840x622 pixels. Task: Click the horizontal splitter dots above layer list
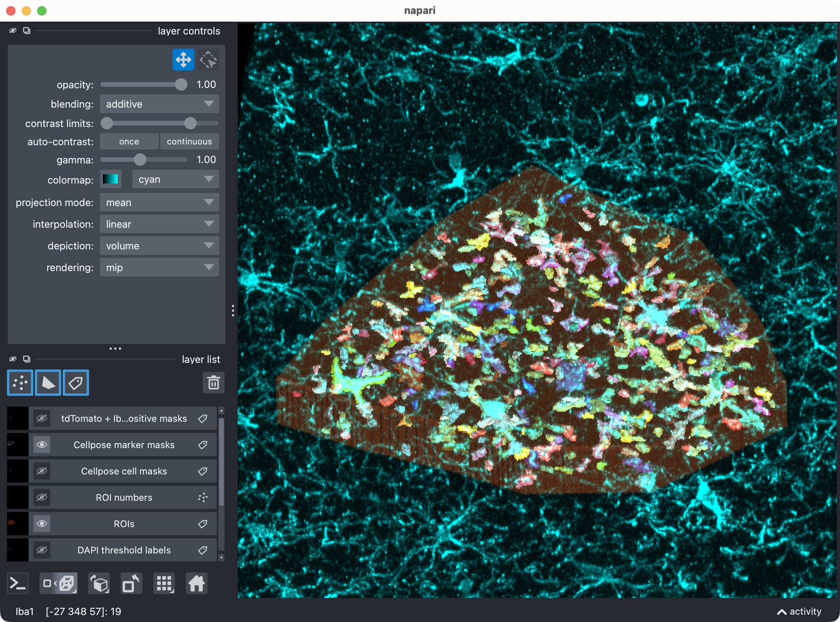click(x=115, y=349)
